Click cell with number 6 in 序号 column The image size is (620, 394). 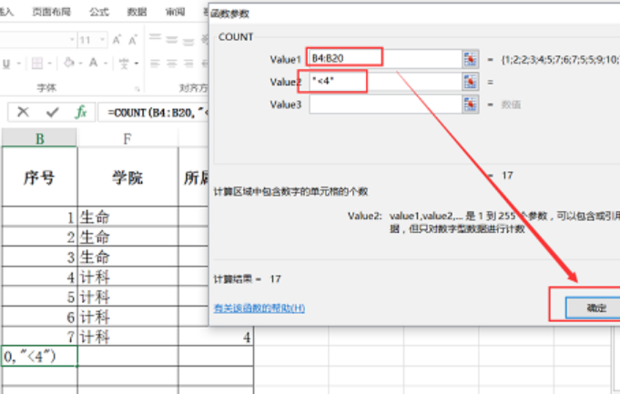(40, 316)
